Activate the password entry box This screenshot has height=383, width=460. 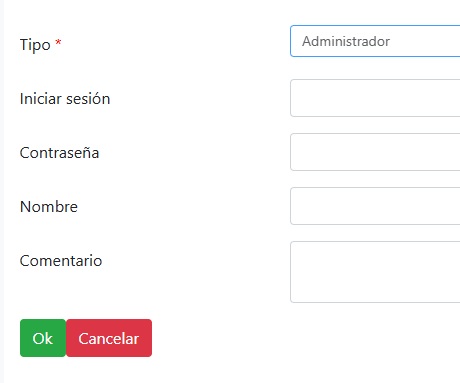point(375,152)
